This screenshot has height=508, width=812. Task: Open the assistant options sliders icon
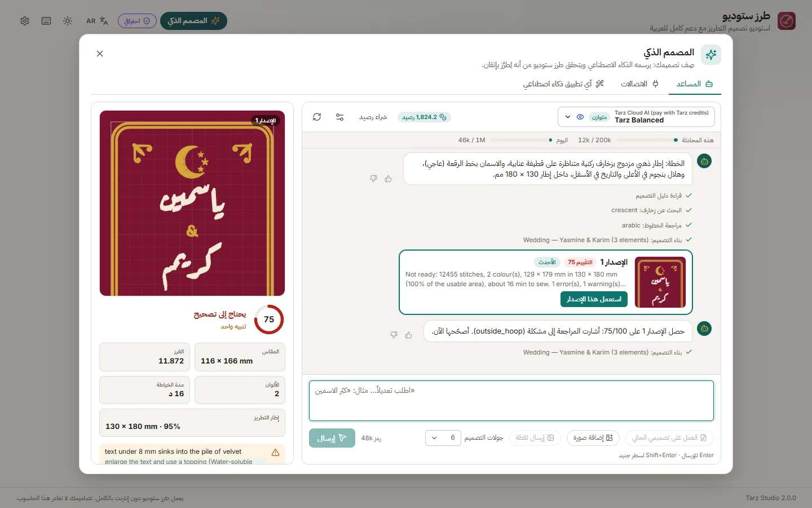point(339,117)
